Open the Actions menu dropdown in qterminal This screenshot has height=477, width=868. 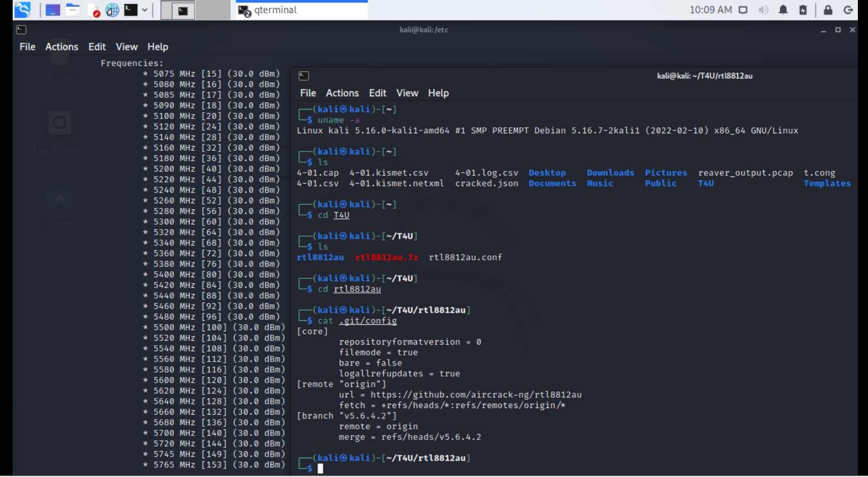[342, 93]
